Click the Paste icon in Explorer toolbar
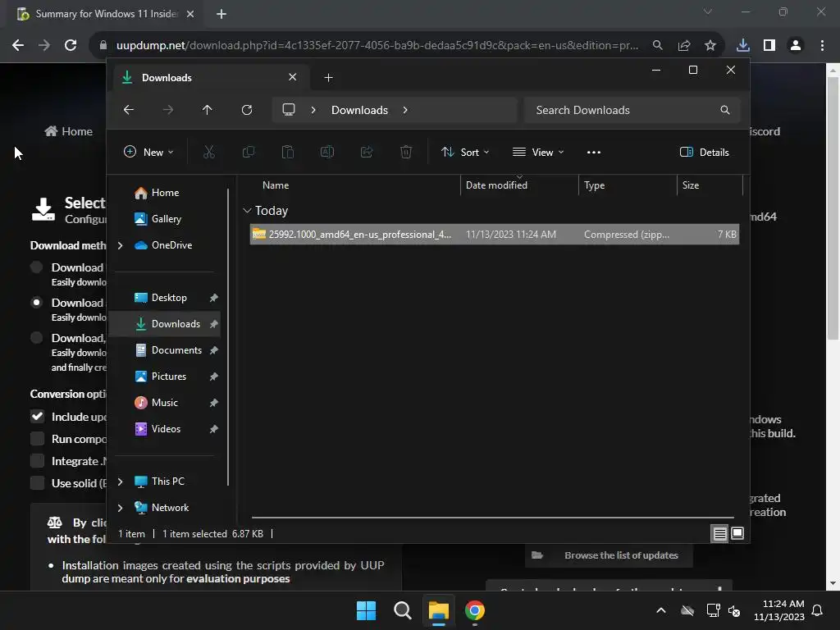840x630 pixels. 288,152
